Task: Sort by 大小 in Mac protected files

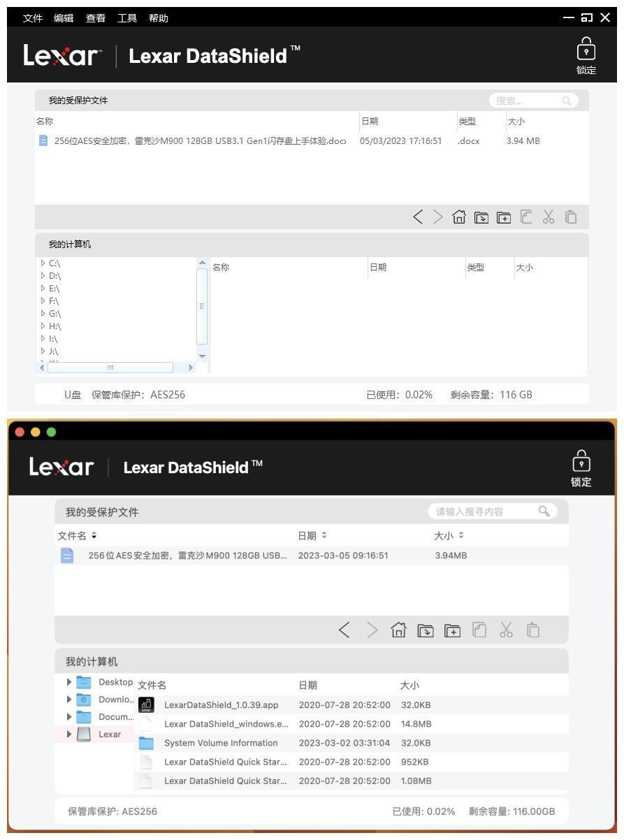Action: pyautogui.click(x=449, y=536)
